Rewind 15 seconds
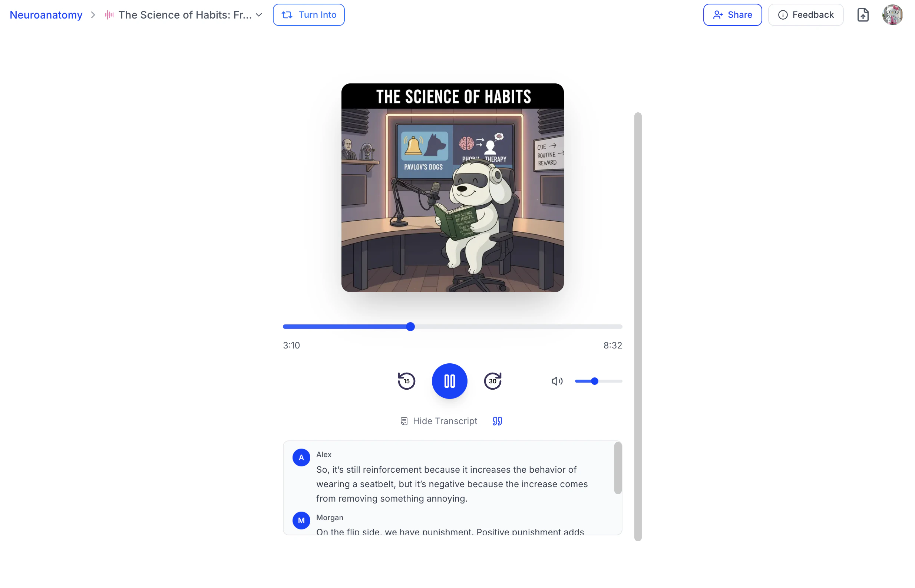The image size is (915, 588). (x=406, y=381)
